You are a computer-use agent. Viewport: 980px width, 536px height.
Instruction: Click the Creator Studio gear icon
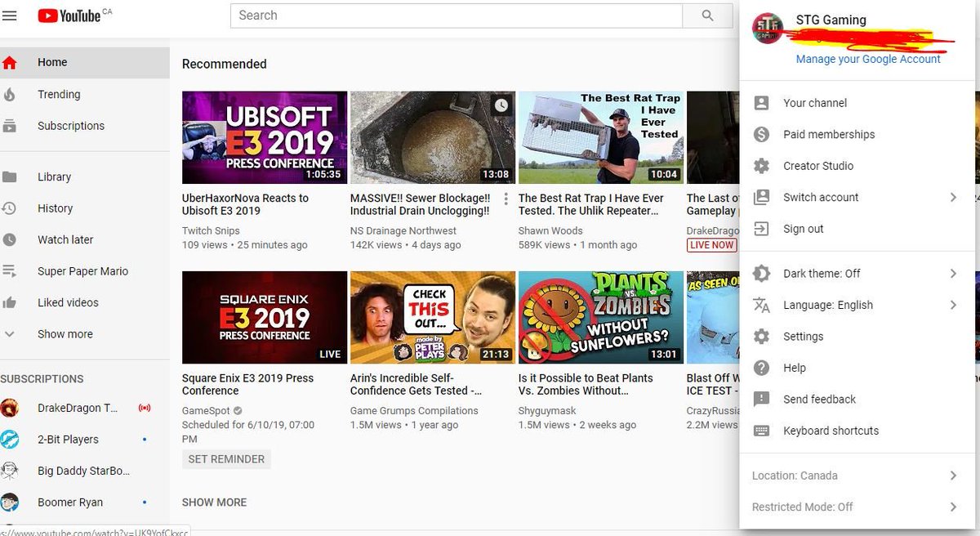(x=761, y=166)
